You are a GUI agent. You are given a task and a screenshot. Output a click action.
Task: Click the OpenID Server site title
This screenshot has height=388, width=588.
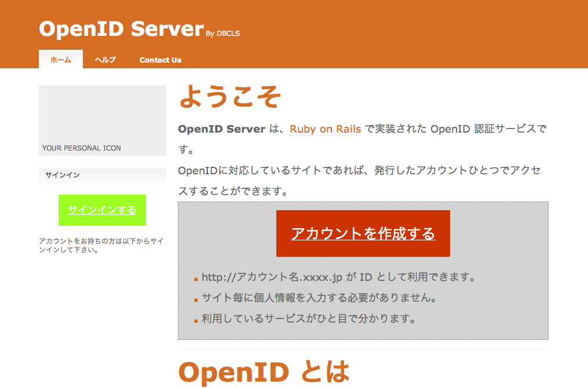121,29
